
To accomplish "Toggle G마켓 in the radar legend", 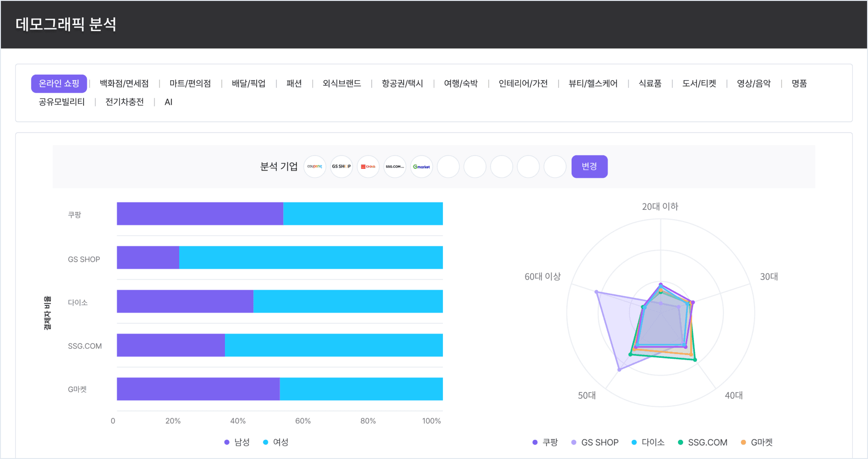I will point(756,442).
